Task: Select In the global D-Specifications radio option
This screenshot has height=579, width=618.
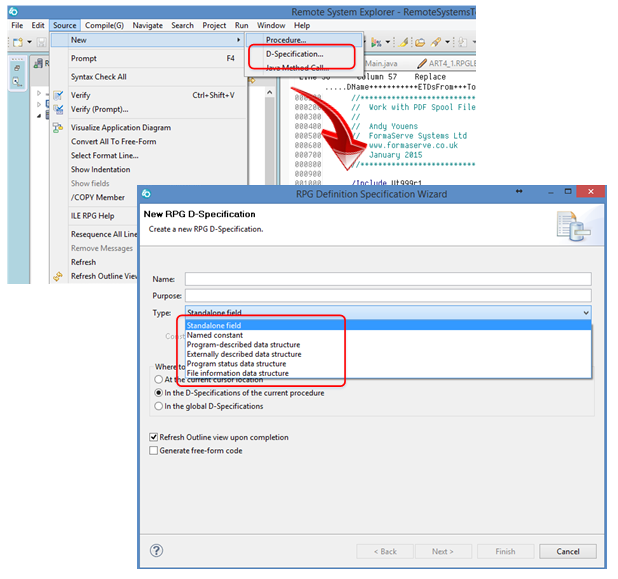Action: [158, 406]
